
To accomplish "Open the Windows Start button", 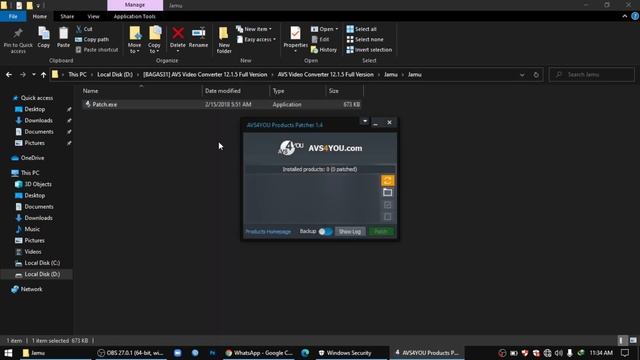I will (x=8, y=353).
